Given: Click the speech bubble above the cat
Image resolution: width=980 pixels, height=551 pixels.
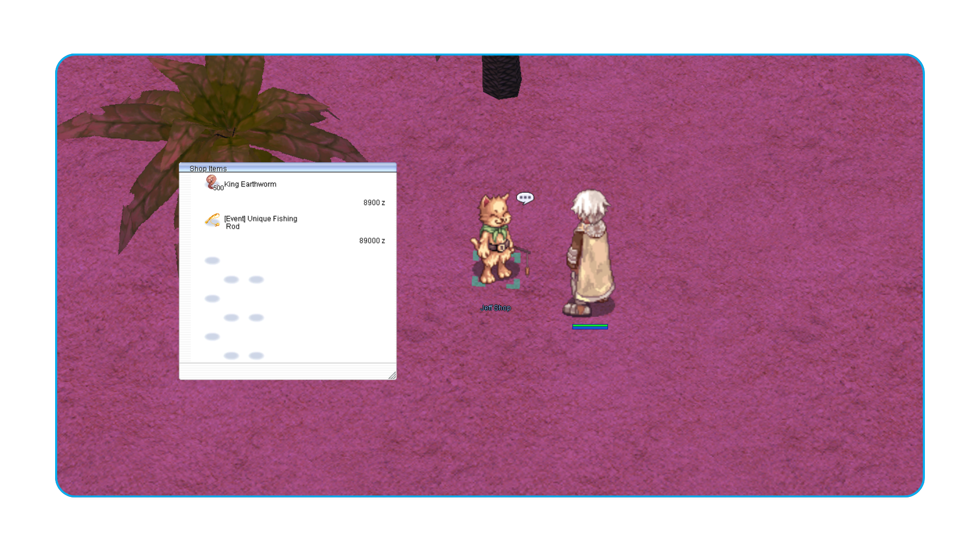Looking at the screenshot, I should tap(525, 198).
